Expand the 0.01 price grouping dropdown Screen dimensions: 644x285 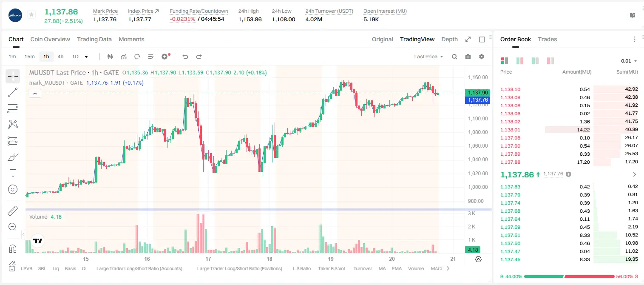click(629, 61)
